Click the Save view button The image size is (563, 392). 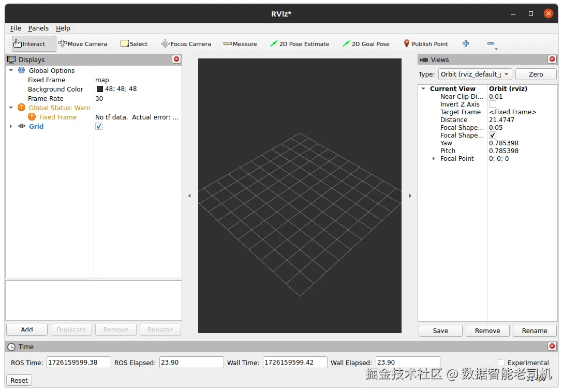(440, 330)
